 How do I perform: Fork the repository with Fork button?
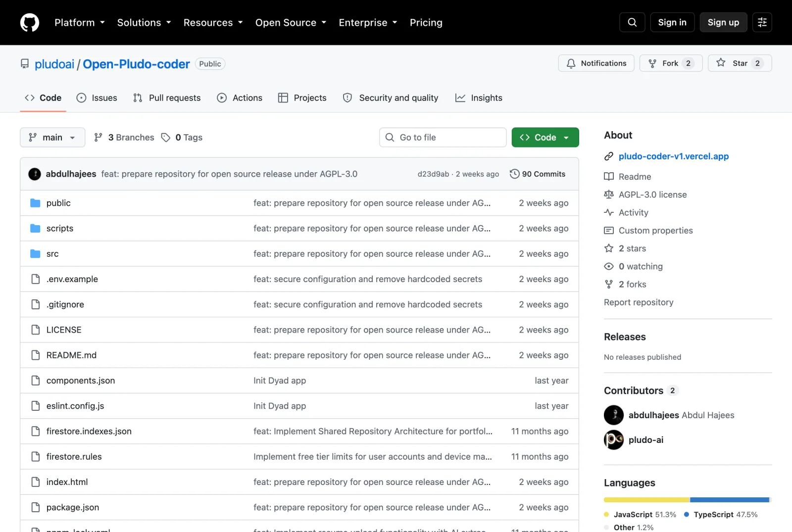(671, 63)
